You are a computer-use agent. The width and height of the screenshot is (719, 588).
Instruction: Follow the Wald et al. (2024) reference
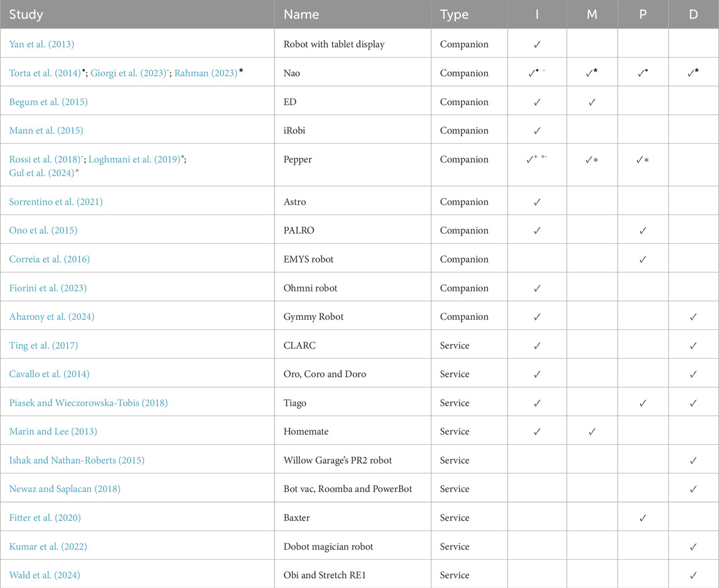pos(45,575)
